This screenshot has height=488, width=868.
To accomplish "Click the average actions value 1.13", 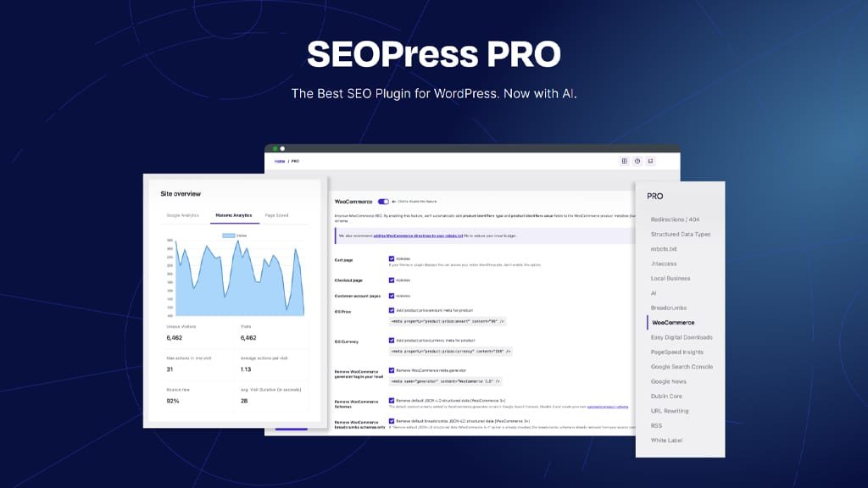I will pos(246,369).
